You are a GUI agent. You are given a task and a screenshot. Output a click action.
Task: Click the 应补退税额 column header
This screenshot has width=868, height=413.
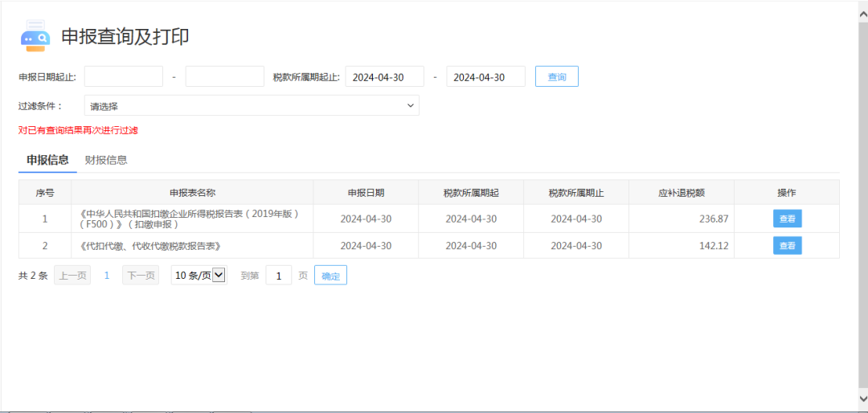pos(682,193)
